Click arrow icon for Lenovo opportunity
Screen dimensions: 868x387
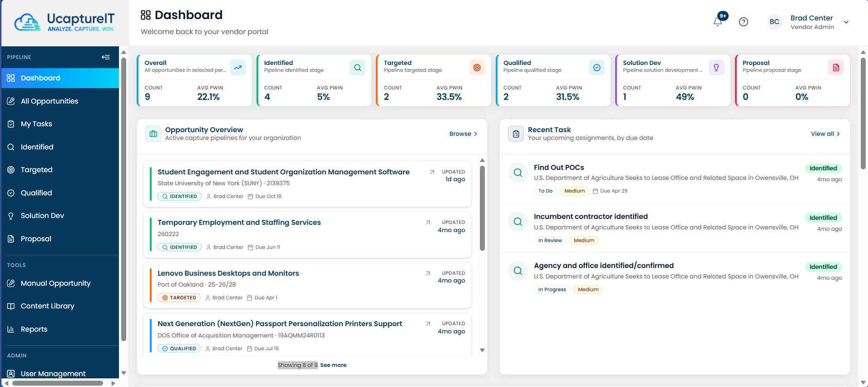pyautogui.click(x=428, y=273)
